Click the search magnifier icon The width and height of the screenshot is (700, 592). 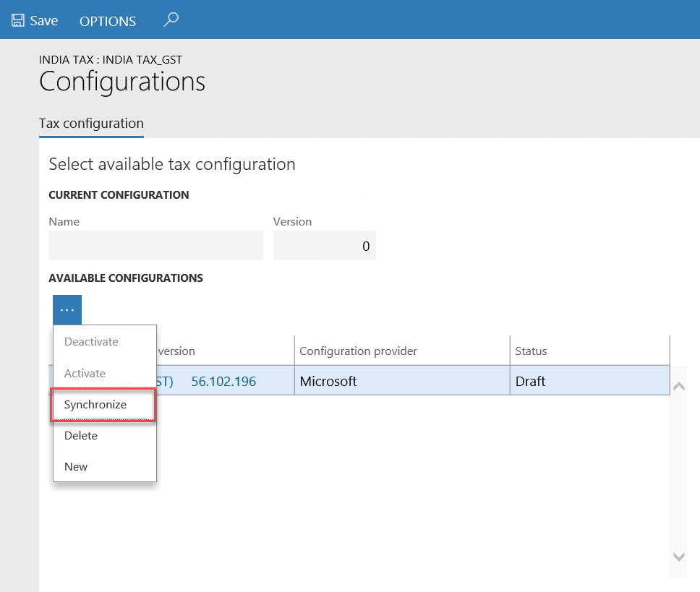pos(171,20)
